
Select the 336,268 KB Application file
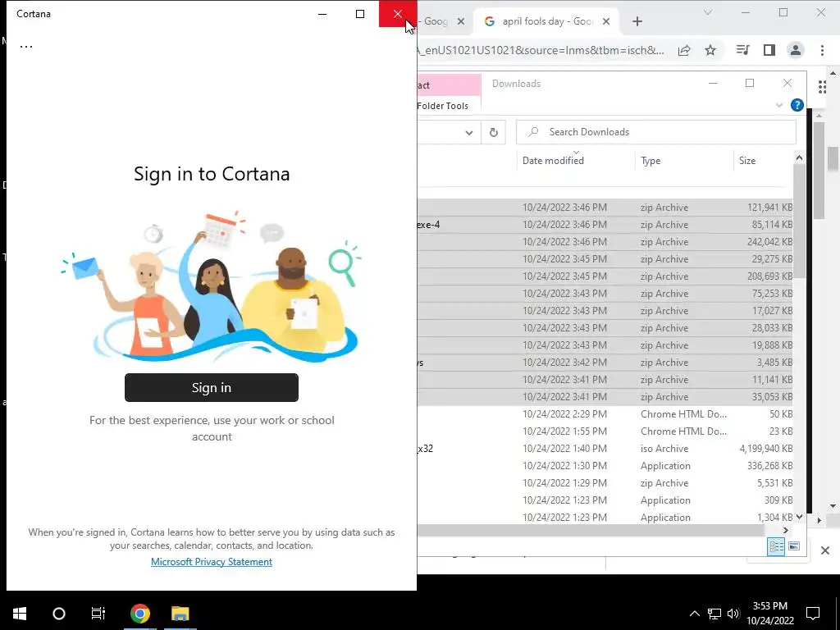[x=605, y=466]
